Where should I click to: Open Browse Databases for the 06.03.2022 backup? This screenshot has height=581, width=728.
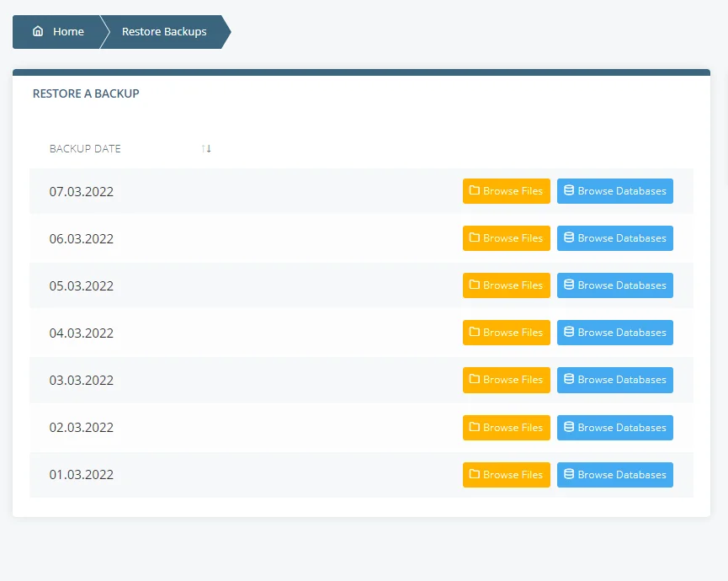coord(615,237)
